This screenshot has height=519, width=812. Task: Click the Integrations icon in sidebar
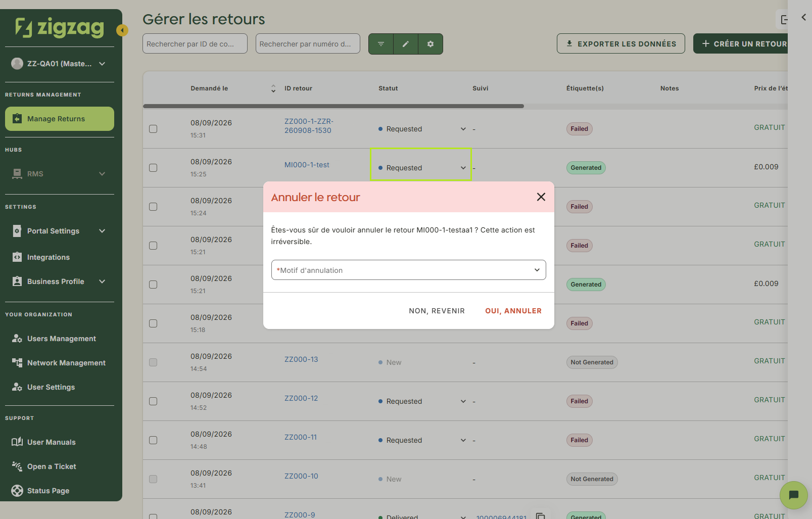click(17, 257)
